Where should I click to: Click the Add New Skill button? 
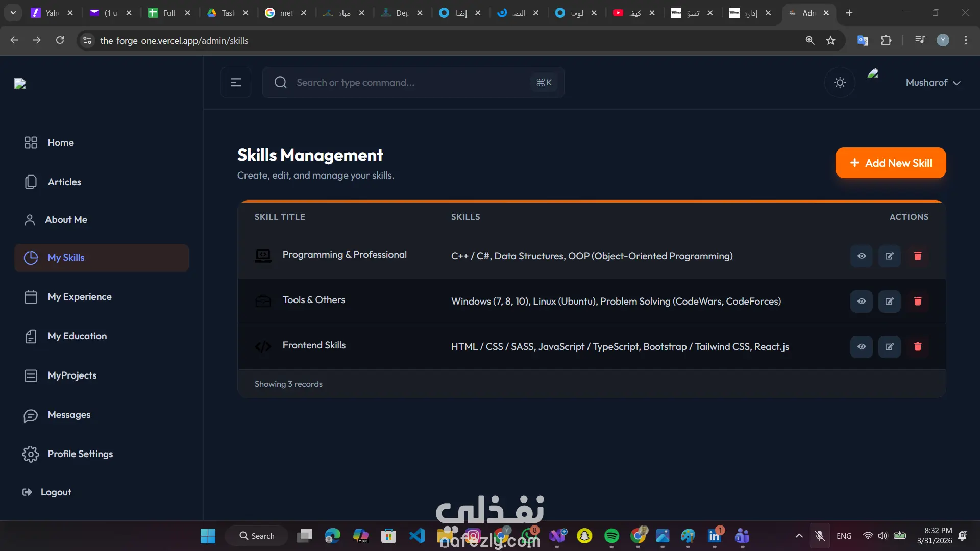coord(890,163)
